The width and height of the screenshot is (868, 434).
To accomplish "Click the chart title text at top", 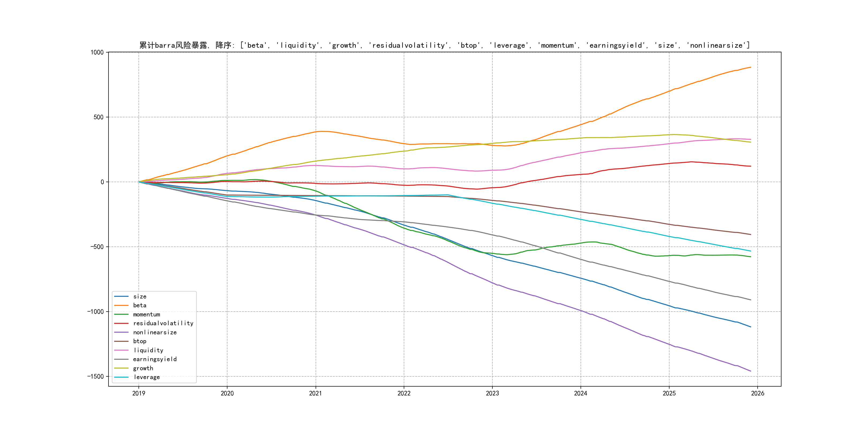I will point(444,45).
